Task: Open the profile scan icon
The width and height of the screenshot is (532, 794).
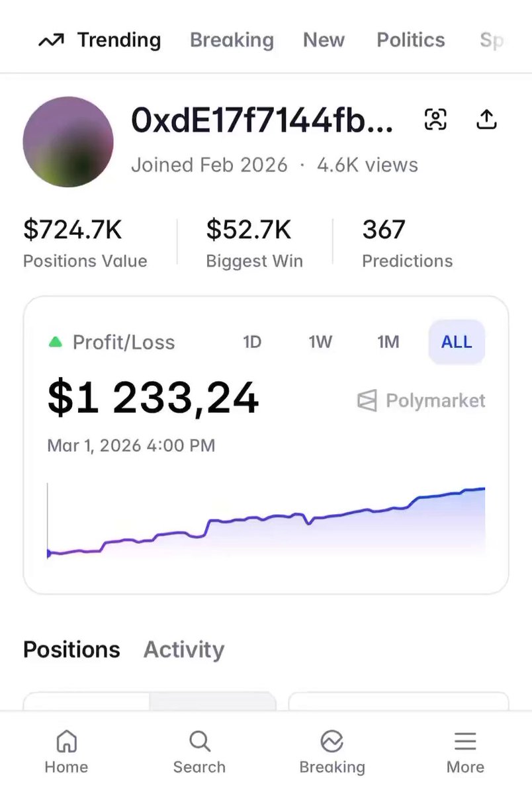Action: pos(435,120)
